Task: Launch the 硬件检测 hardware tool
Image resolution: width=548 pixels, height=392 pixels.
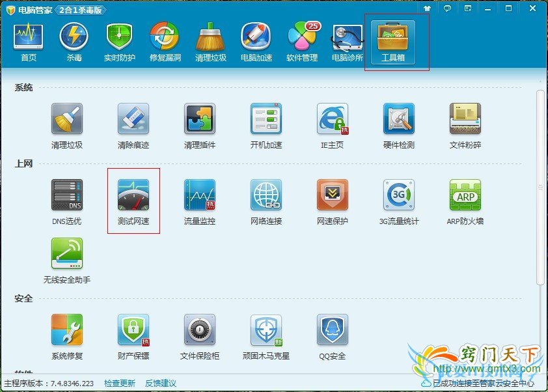Action: [x=399, y=126]
